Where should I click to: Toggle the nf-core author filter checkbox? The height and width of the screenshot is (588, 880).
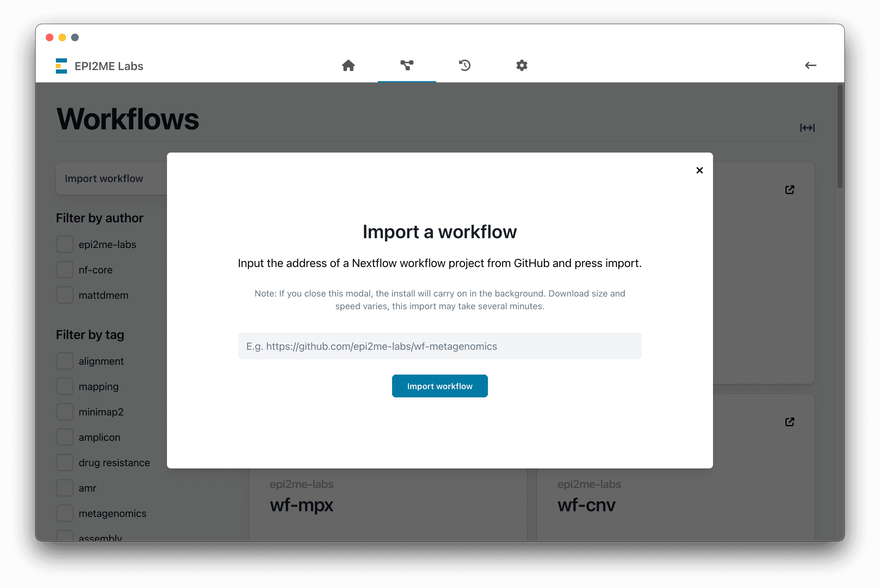tap(64, 269)
